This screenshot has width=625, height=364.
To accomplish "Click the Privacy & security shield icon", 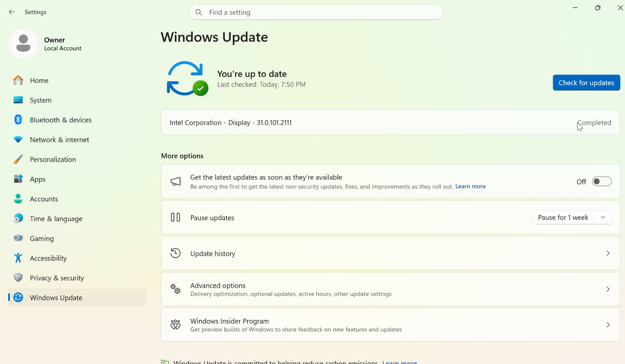I will 18,278.
